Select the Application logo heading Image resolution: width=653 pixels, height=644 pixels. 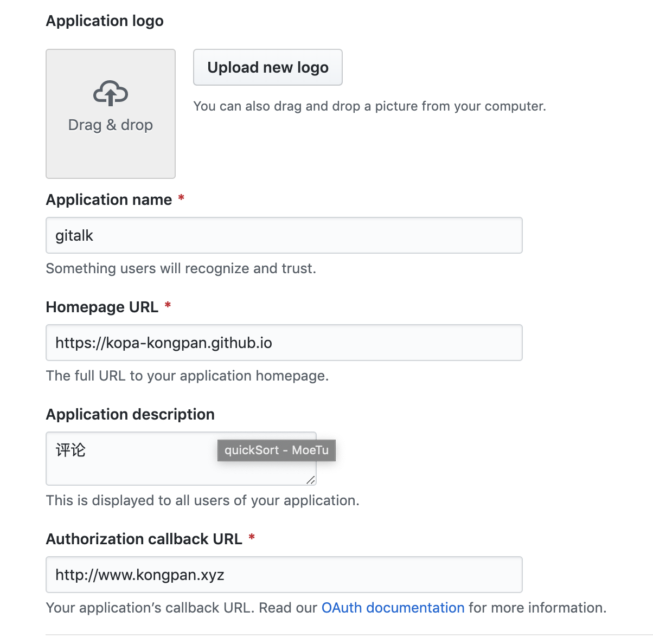click(105, 21)
